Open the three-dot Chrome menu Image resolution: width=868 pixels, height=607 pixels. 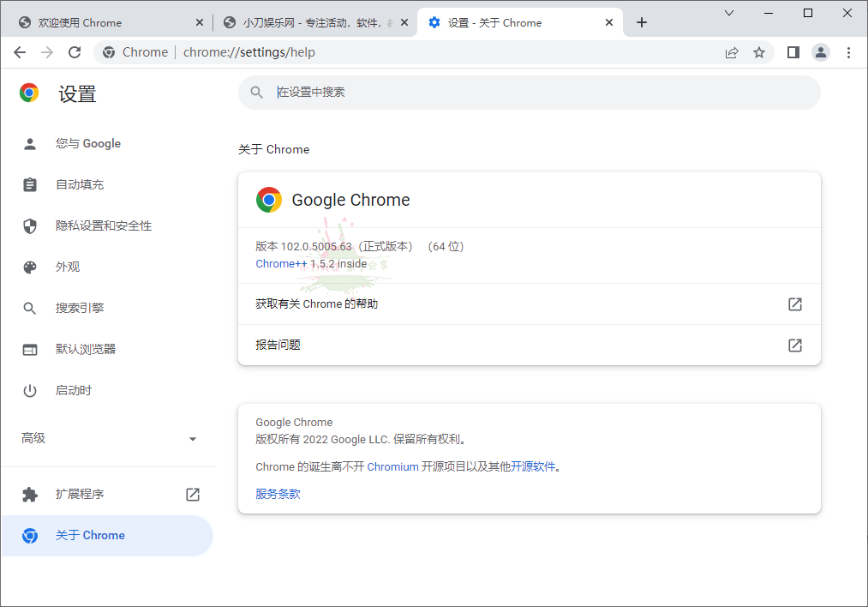(849, 51)
